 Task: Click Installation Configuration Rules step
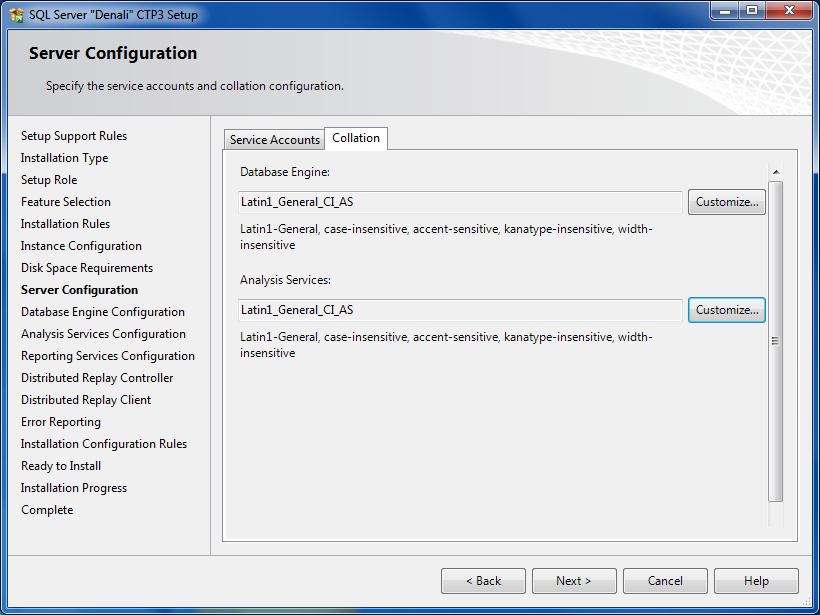[104, 443]
